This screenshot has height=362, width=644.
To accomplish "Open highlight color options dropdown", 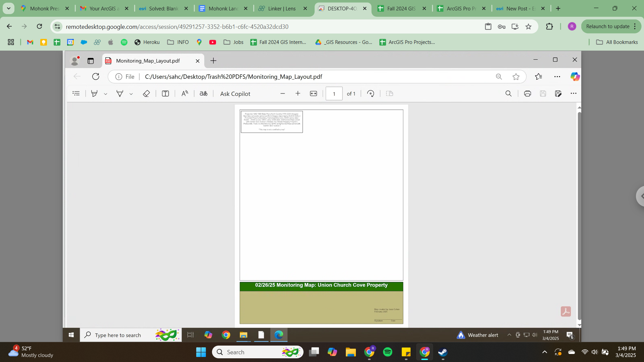I will (106, 94).
